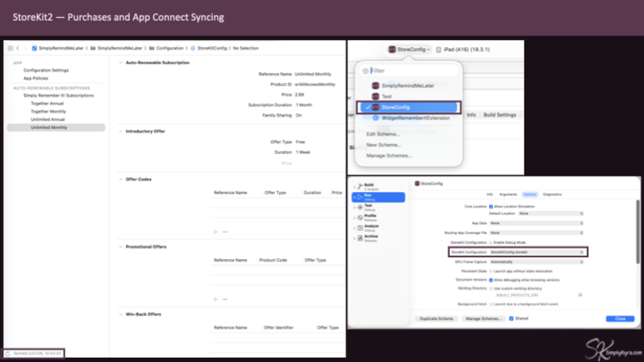This screenshot has width=644, height=362.
Task: Open the Build Settings tab behind popup
Action: [500, 115]
